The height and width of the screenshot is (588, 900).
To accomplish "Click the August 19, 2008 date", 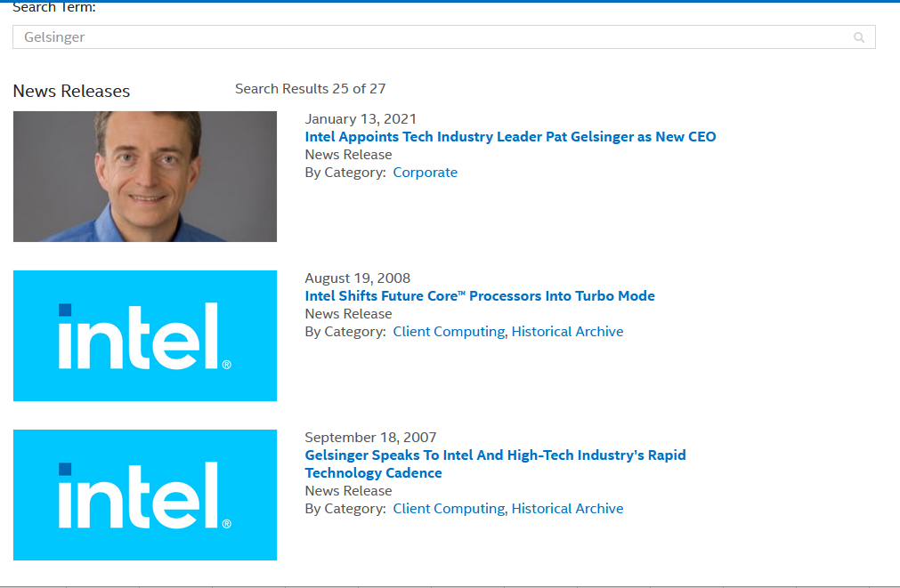I will pos(358,278).
